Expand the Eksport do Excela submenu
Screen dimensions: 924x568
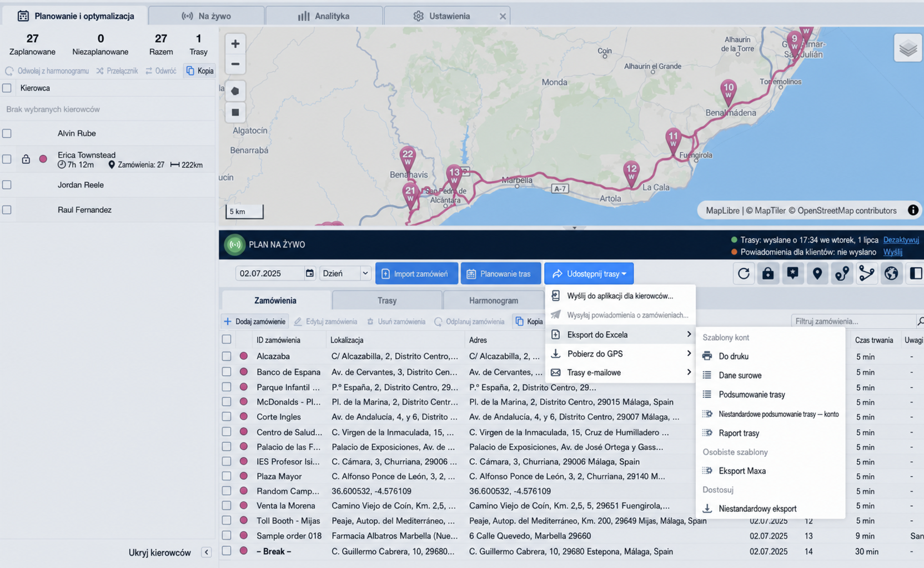620,335
